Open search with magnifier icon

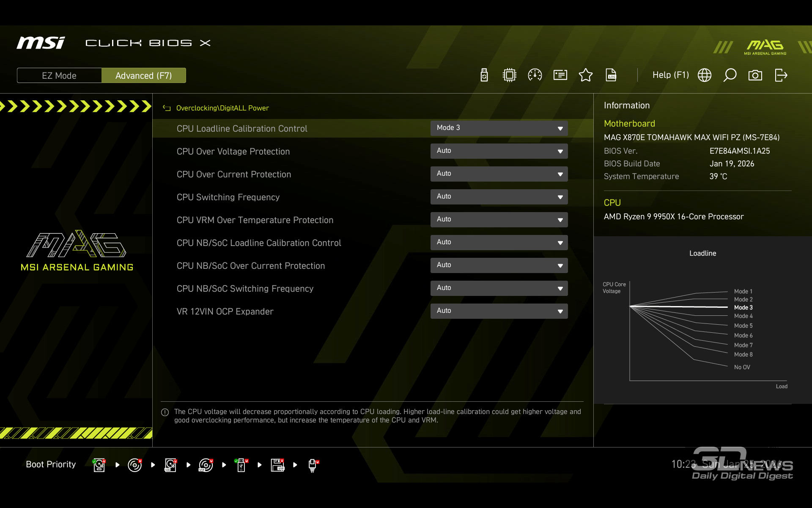coord(730,75)
